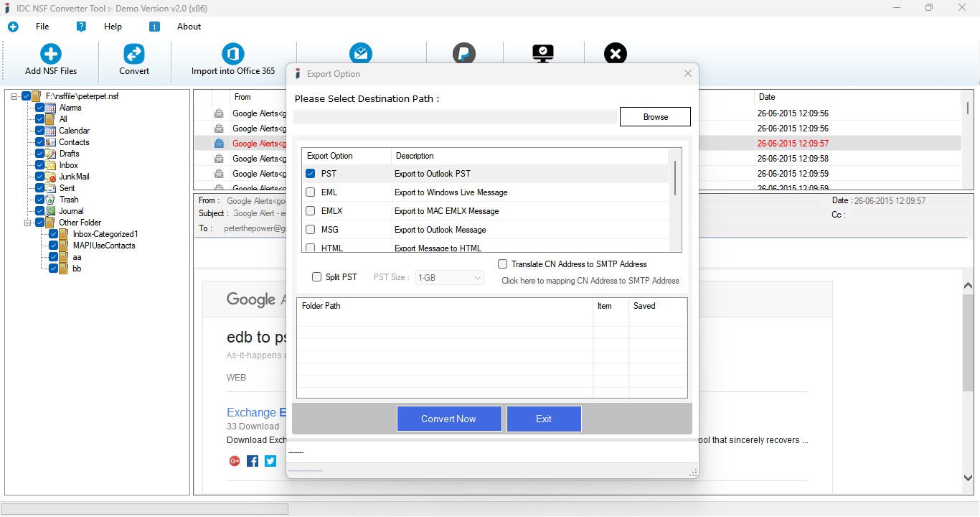Uncheck the Trash folder checkbox

(x=40, y=200)
